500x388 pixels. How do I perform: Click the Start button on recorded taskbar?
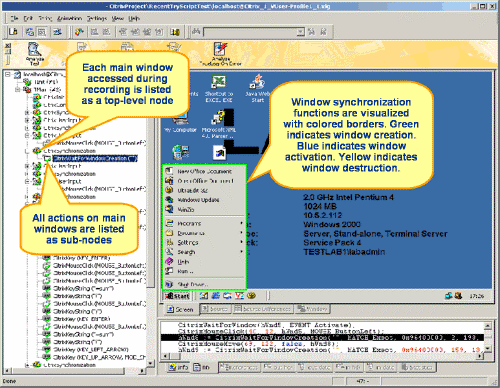[x=177, y=296]
